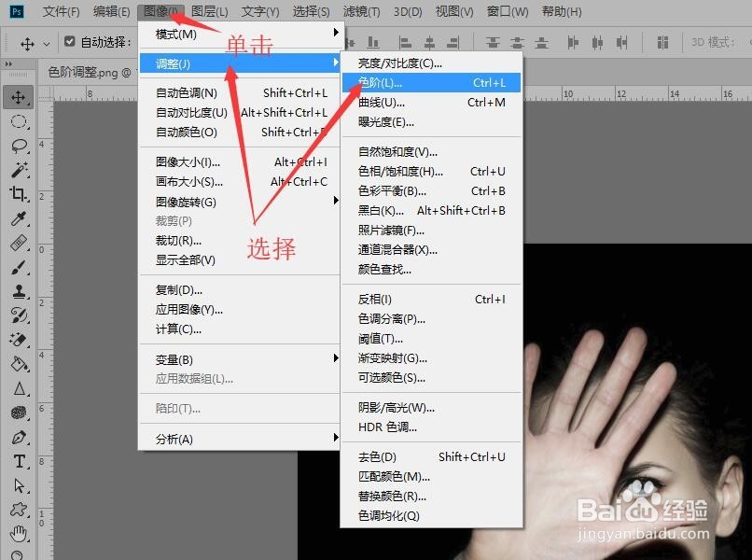Select the Pen tool

pyautogui.click(x=19, y=437)
